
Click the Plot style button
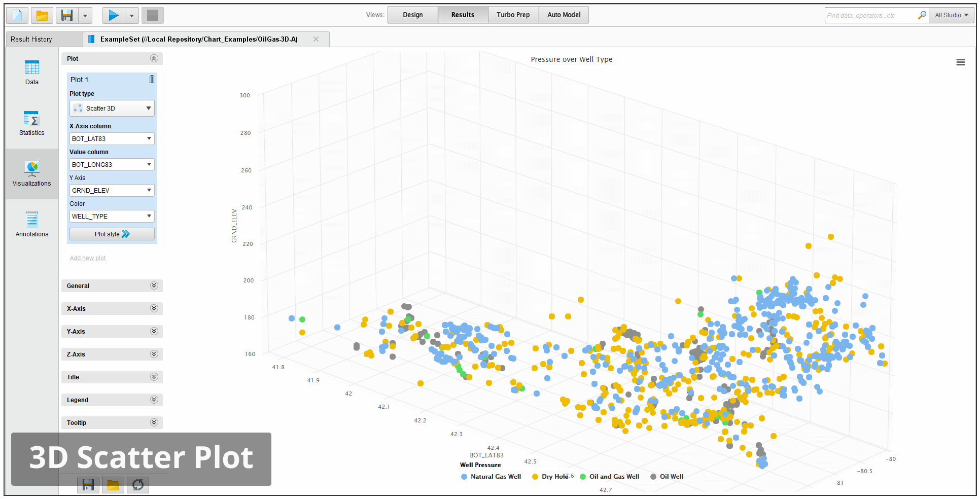(x=112, y=234)
